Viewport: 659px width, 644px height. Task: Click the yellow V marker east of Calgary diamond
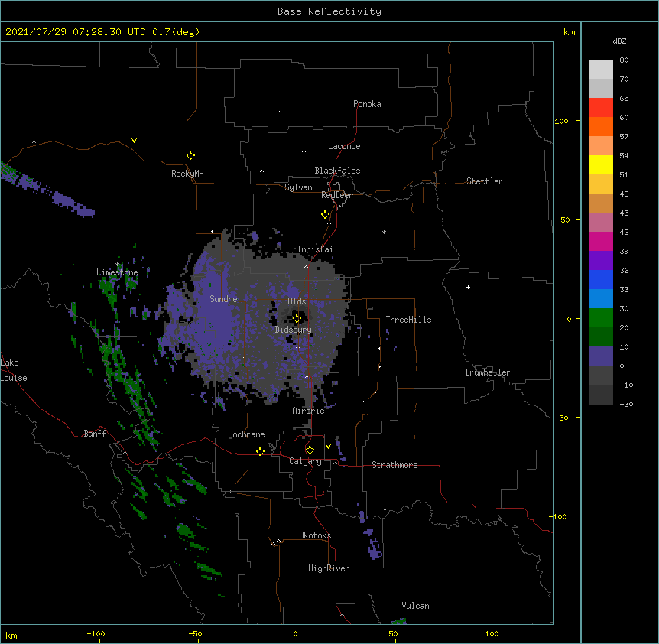tap(328, 447)
